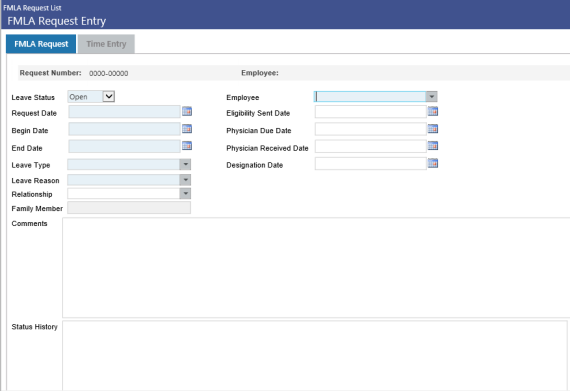Expand the Relationship dropdown
The height and width of the screenshot is (391, 570).
(185, 194)
